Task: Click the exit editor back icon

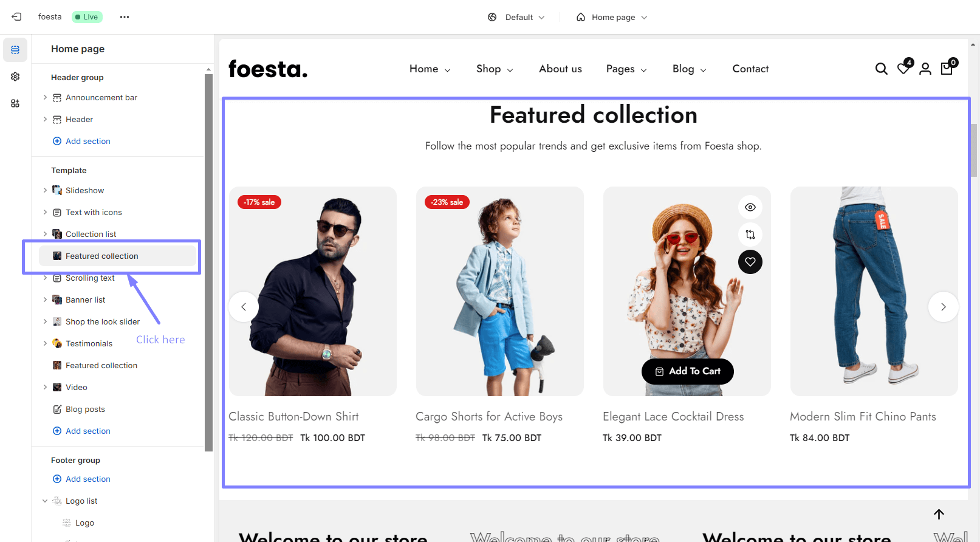Action: tap(16, 17)
